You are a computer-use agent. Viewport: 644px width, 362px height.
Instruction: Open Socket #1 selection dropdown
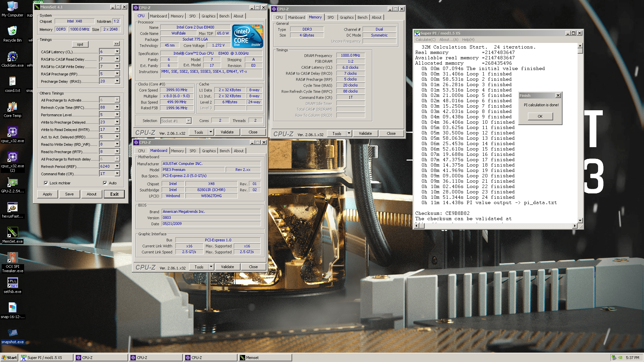pyautogui.click(x=189, y=121)
